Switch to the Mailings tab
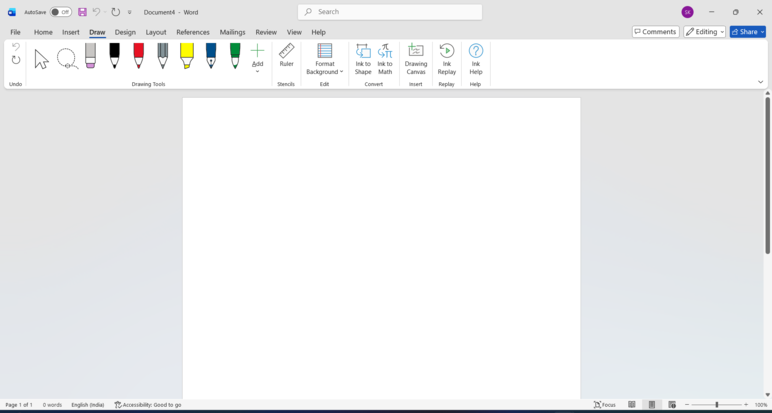The height and width of the screenshot is (413, 772). coord(232,32)
